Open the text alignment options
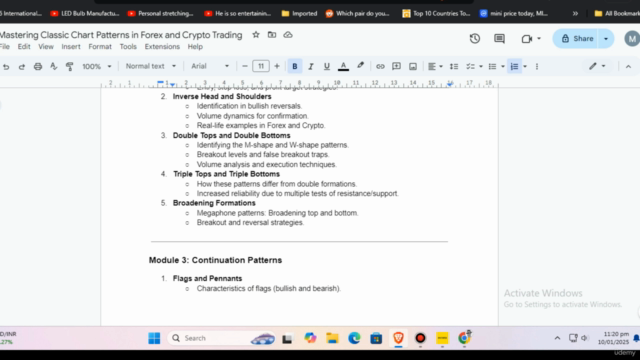 [x=435, y=66]
